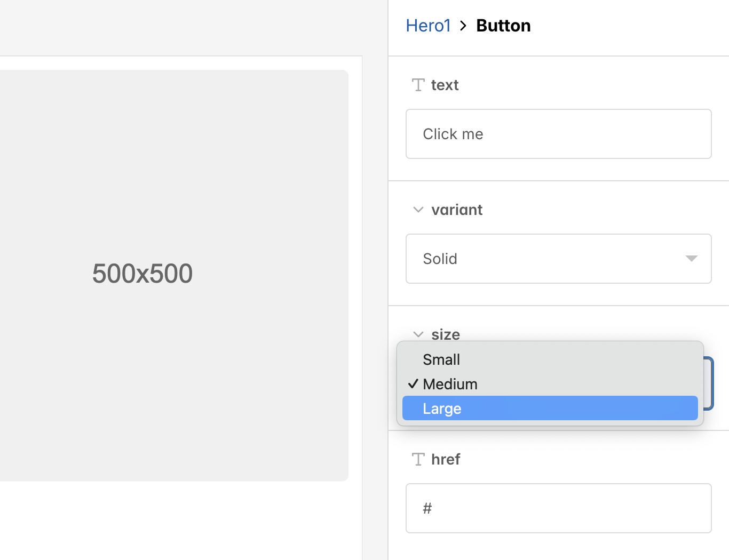
Task: Click the checkmark next to Medium
Action: 412,383
